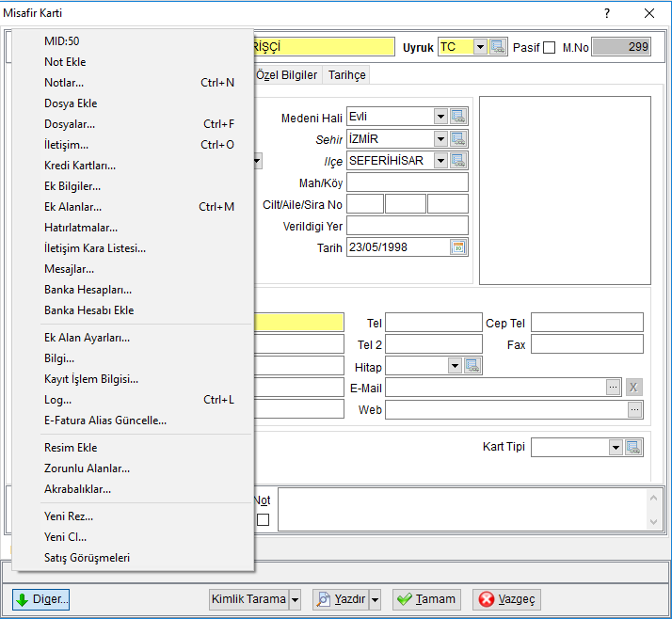The image size is (672, 619).
Task: Expand the Uyruk TC dropdown
Action: (x=480, y=47)
